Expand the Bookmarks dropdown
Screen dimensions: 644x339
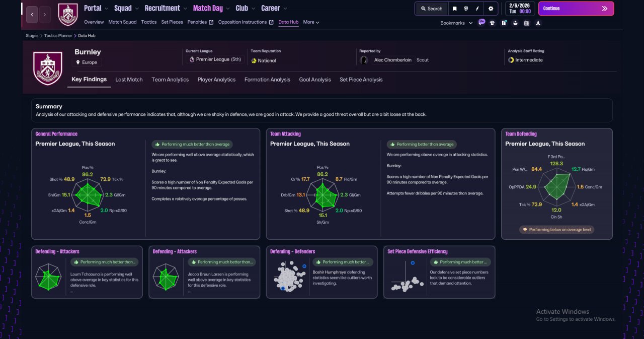pos(456,23)
